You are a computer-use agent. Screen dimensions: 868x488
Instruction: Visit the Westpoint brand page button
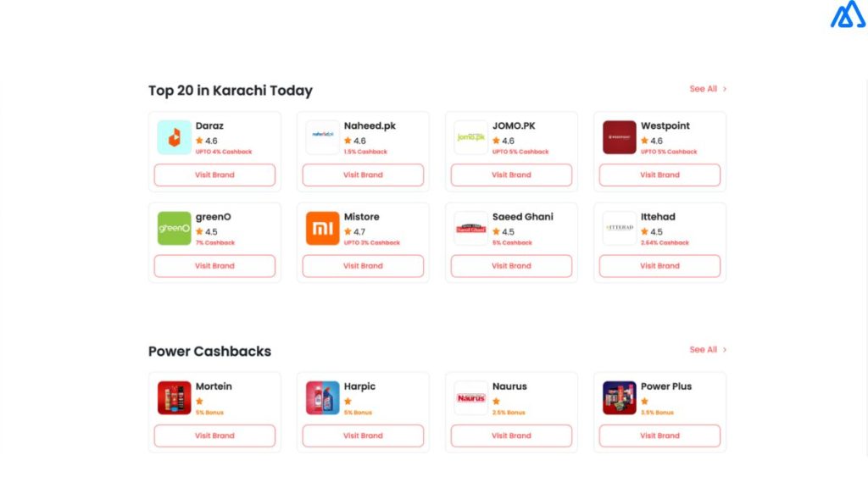[659, 175]
